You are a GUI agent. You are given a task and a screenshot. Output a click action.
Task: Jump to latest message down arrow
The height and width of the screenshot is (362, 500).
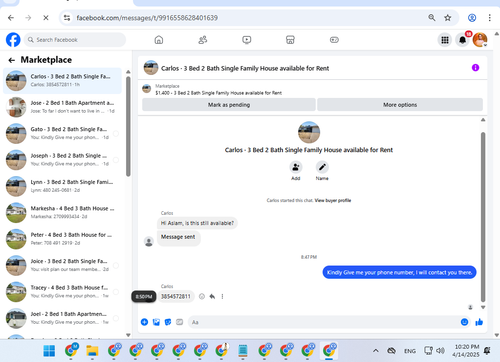tap(483, 307)
